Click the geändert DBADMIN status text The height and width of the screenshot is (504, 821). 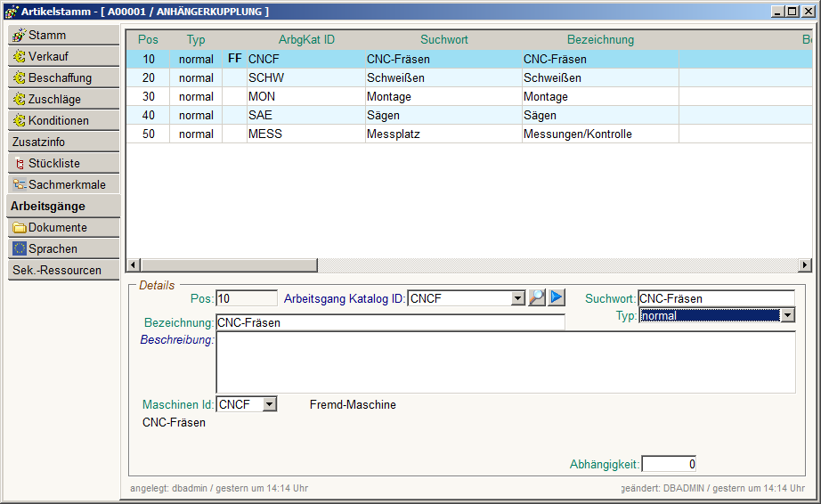pyautogui.click(x=713, y=488)
